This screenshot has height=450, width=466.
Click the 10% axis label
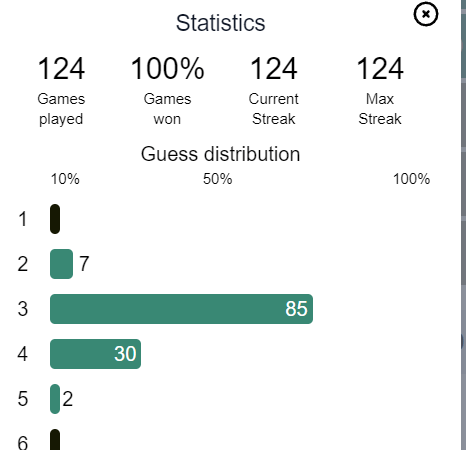coord(65,179)
